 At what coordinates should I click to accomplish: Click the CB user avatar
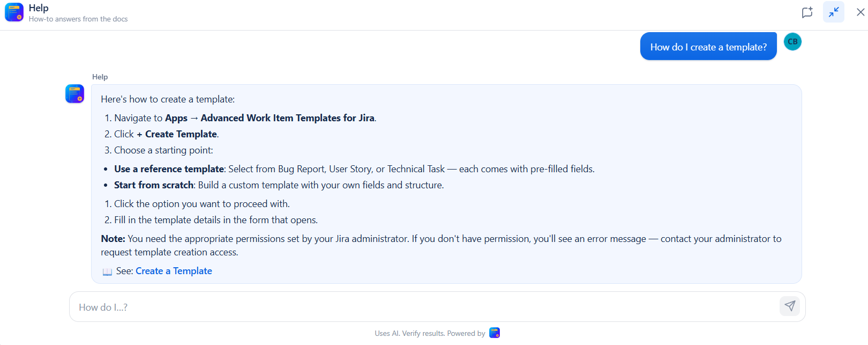tap(792, 41)
